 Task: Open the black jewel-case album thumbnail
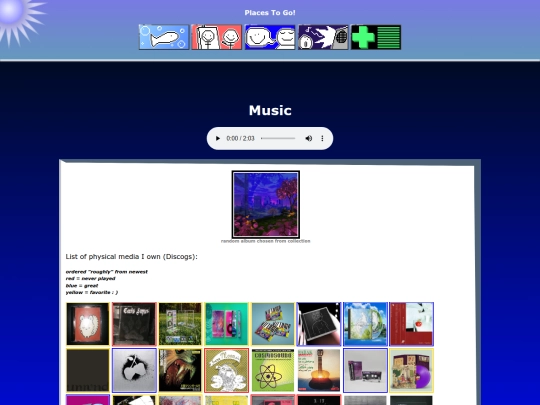coord(319,324)
